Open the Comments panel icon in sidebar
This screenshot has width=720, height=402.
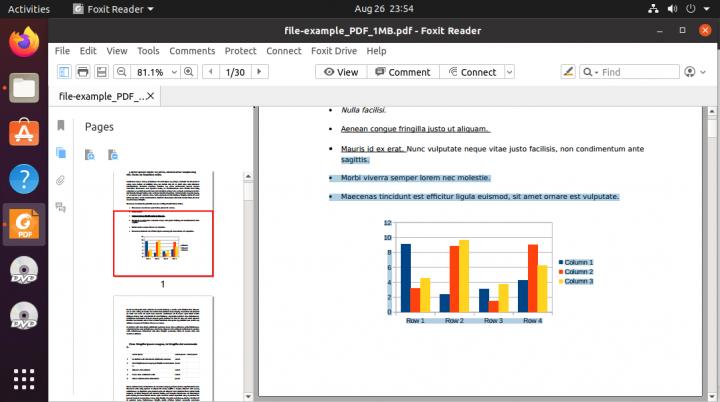(x=61, y=207)
